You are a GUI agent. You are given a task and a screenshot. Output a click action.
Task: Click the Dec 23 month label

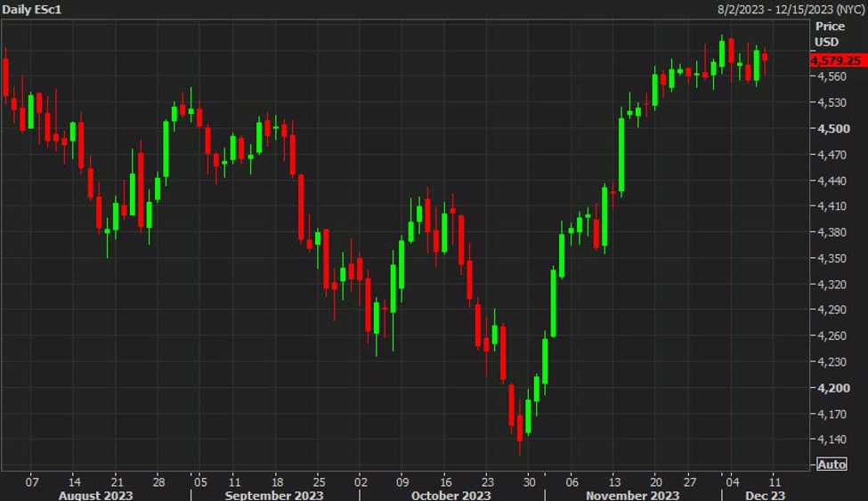(765, 495)
